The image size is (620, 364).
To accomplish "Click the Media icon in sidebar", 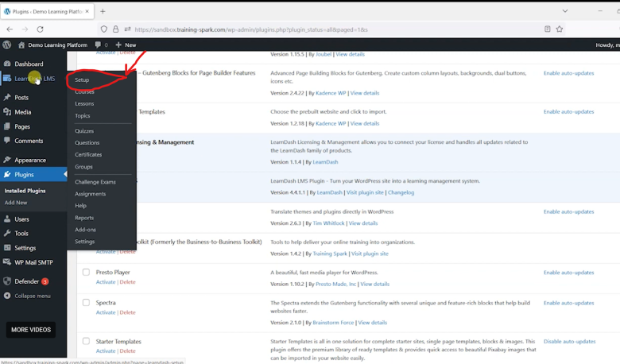I will [7, 112].
